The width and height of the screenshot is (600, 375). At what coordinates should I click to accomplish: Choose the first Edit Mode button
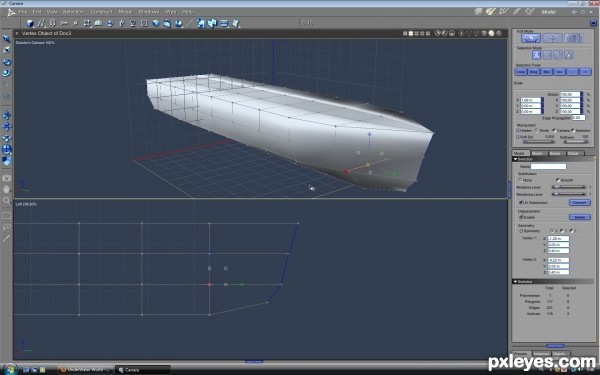click(x=531, y=38)
